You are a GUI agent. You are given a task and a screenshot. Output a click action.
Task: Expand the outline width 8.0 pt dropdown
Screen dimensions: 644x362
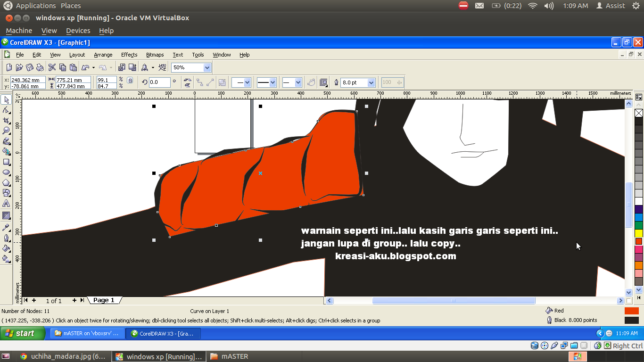[x=371, y=82]
